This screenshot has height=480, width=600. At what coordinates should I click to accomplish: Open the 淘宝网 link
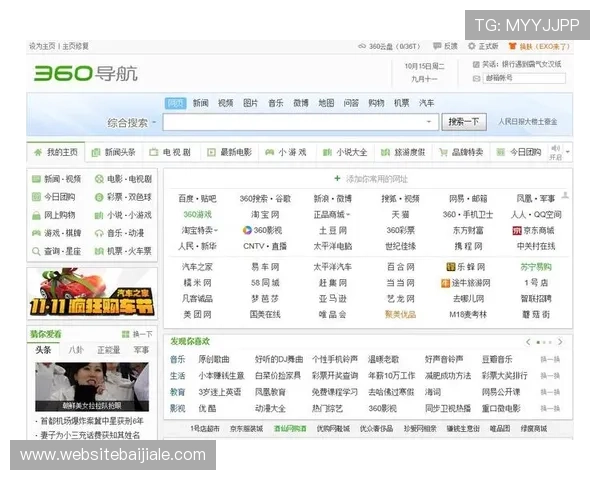coord(265,215)
